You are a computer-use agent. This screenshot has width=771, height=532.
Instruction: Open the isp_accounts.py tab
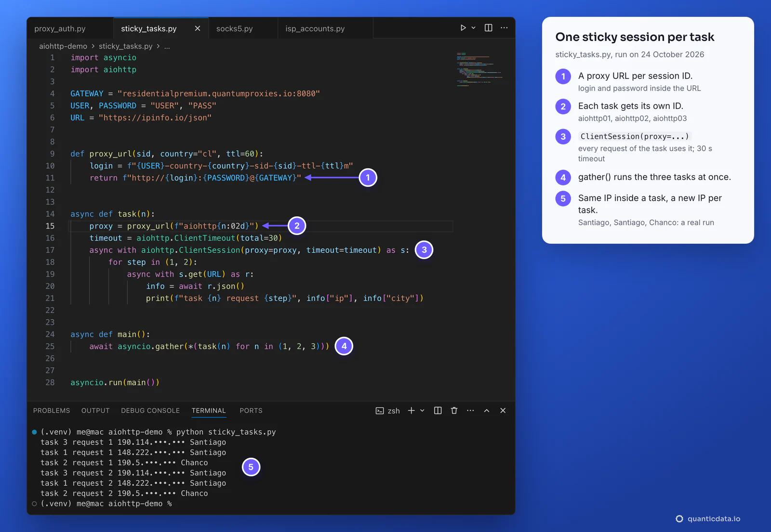(x=315, y=28)
